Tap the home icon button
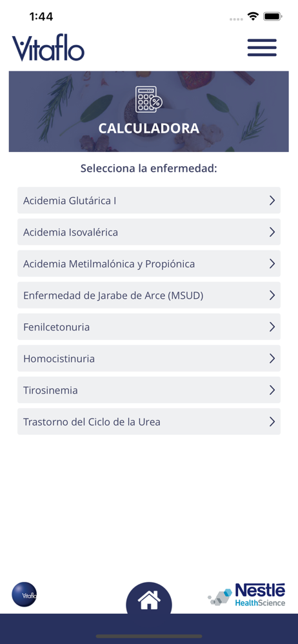Viewport: 298px width, 644px height. point(149,601)
